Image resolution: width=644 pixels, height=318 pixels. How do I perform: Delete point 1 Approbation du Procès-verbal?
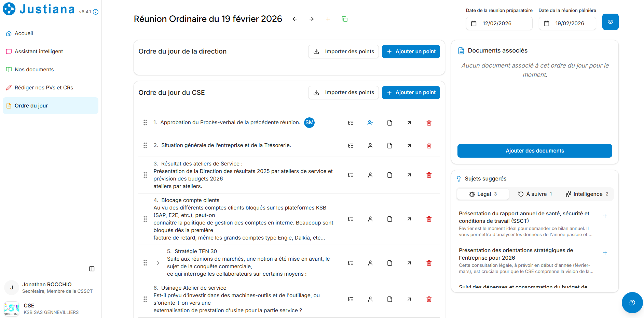click(x=429, y=123)
